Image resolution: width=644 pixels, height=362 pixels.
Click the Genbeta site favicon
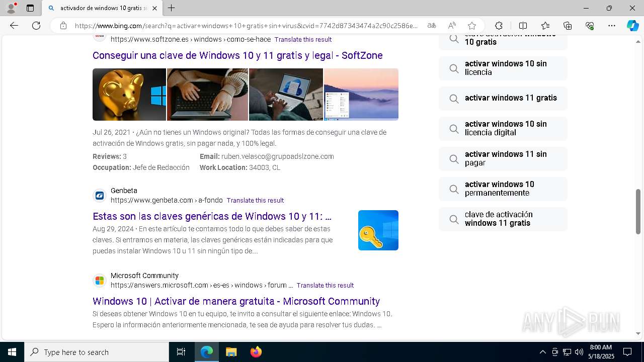(100, 196)
